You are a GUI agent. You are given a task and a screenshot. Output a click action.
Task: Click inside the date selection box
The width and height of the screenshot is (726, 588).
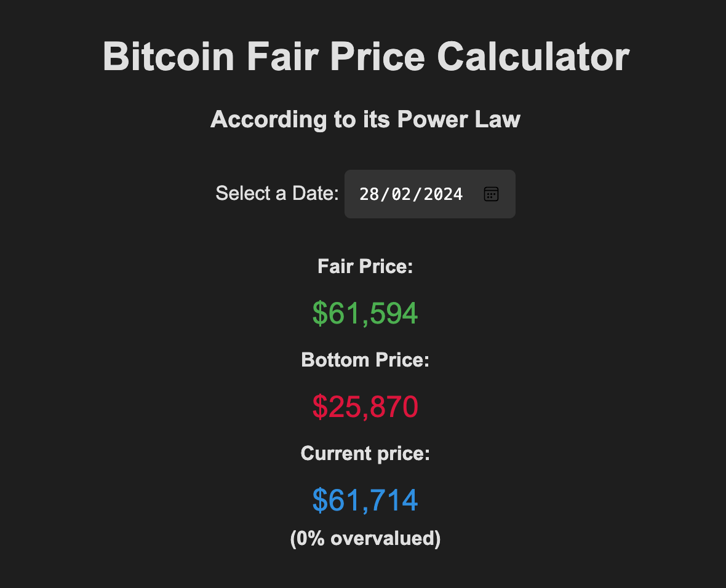coord(429,194)
